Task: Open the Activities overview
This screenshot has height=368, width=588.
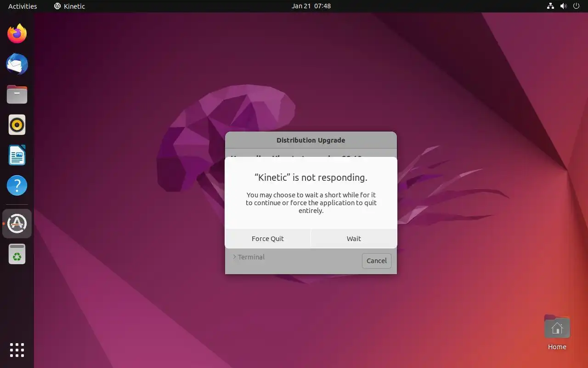Action: pyautogui.click(x=23, y=6)
